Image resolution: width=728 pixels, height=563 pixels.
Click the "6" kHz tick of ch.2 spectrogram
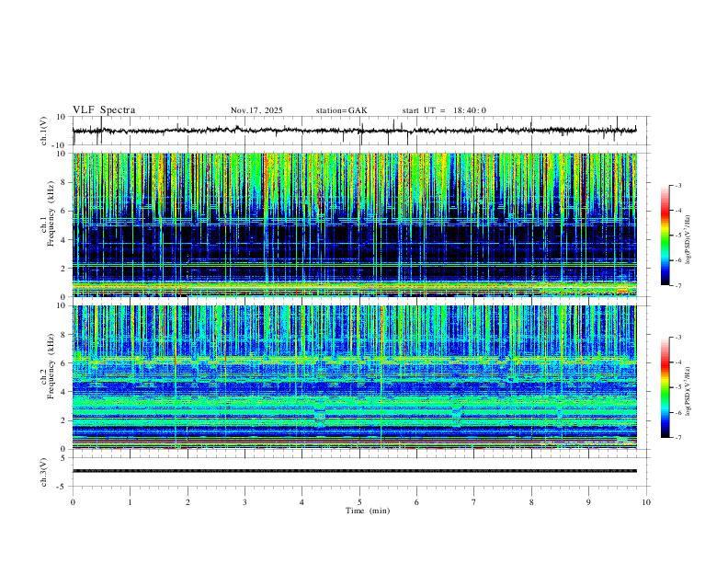(x=64, y=363)
